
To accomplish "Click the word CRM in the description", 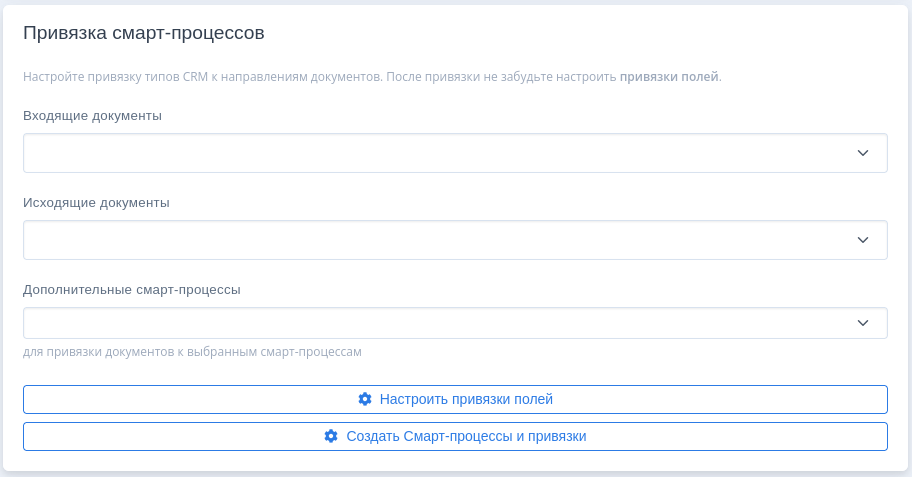I will (x=195, y=76).
